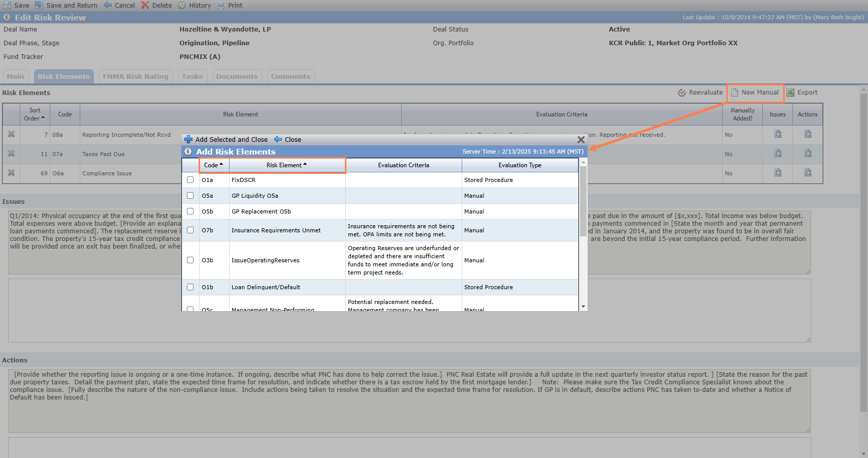Remove the Compliance Issue row with X icon

tap(11, 173)
